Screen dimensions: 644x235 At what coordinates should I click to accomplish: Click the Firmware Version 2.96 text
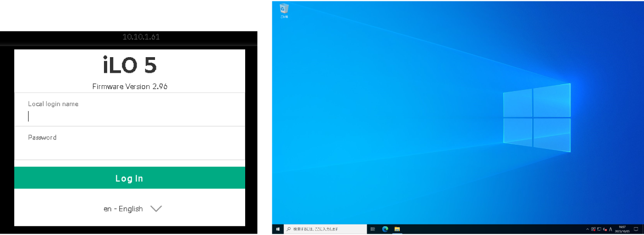click(129, 86)
